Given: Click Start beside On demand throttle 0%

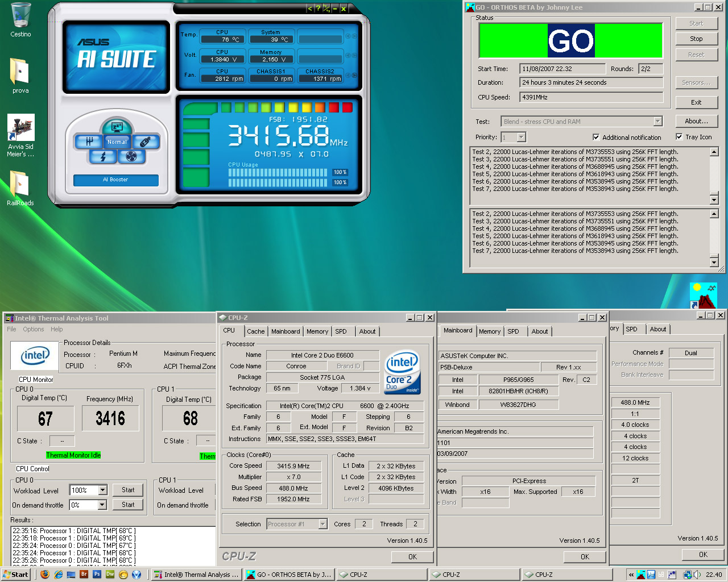Looking at the screenshot, I should pos(128,505).
